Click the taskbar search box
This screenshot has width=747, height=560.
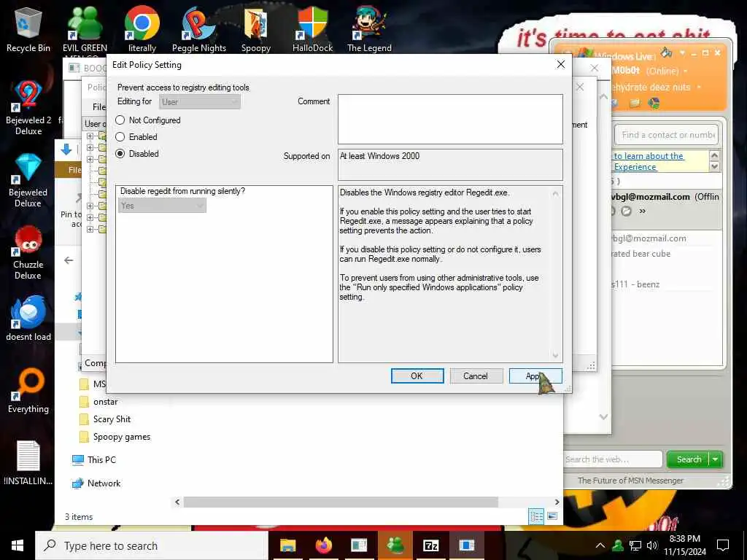pyautogui.click(x=152, y=545)
